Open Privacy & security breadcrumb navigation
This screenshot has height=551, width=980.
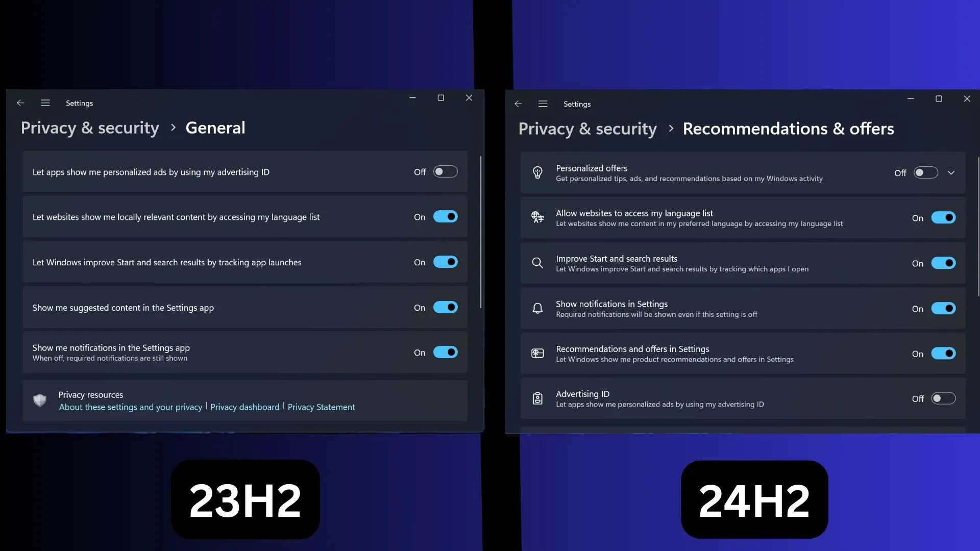click(89, 127)
